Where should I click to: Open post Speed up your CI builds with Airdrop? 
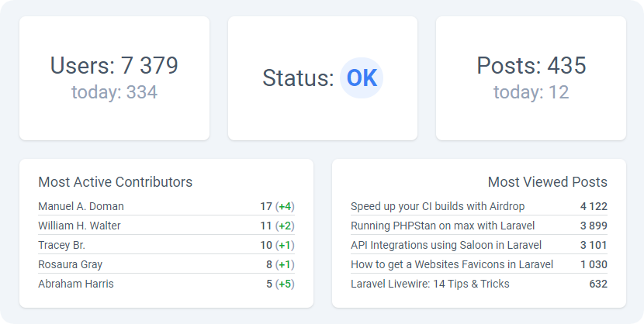click(438, 206)
